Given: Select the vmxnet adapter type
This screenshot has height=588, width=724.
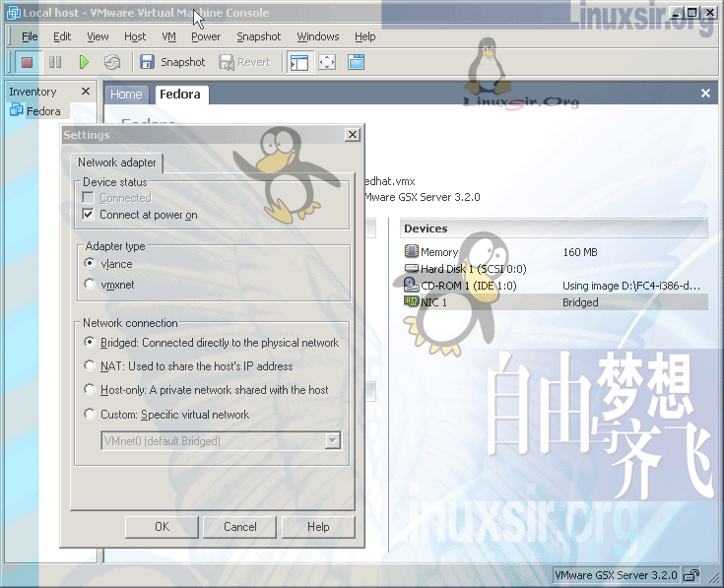Looking at the screenshot, I should click(x=90, y=284).
